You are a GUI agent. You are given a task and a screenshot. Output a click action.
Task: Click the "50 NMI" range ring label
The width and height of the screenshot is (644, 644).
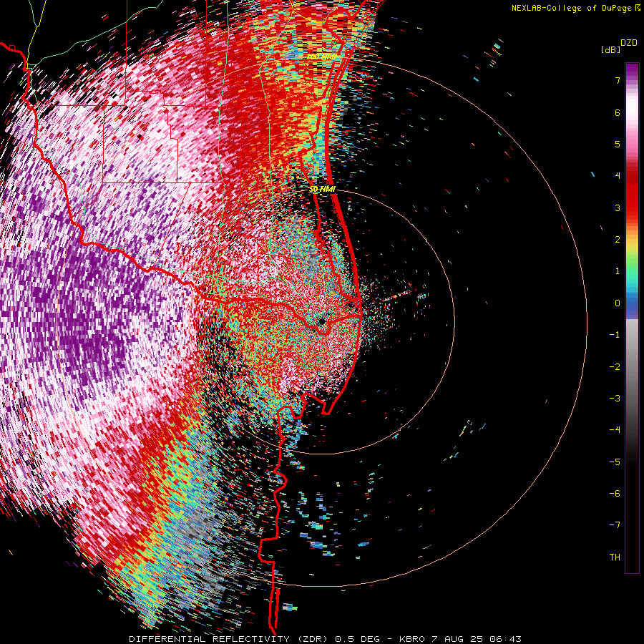pyautogui.click(x=323, y=190)
